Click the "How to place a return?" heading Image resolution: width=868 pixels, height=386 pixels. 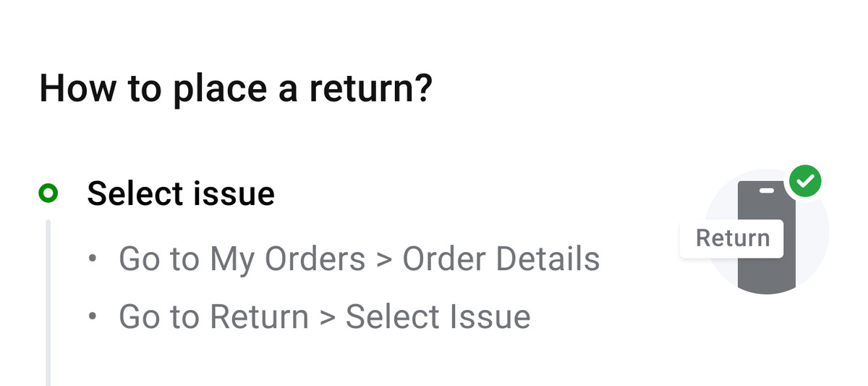(x=235, y=88)
